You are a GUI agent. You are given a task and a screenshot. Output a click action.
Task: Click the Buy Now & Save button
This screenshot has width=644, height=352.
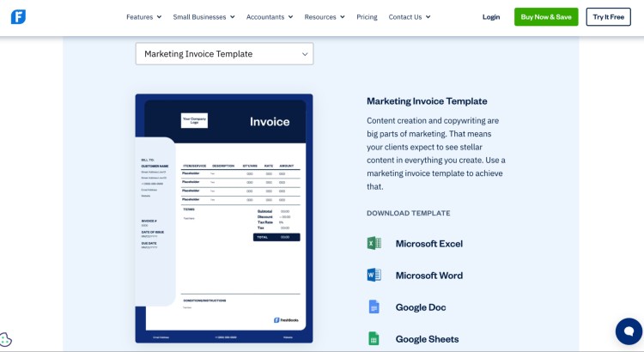pos(546,17)
